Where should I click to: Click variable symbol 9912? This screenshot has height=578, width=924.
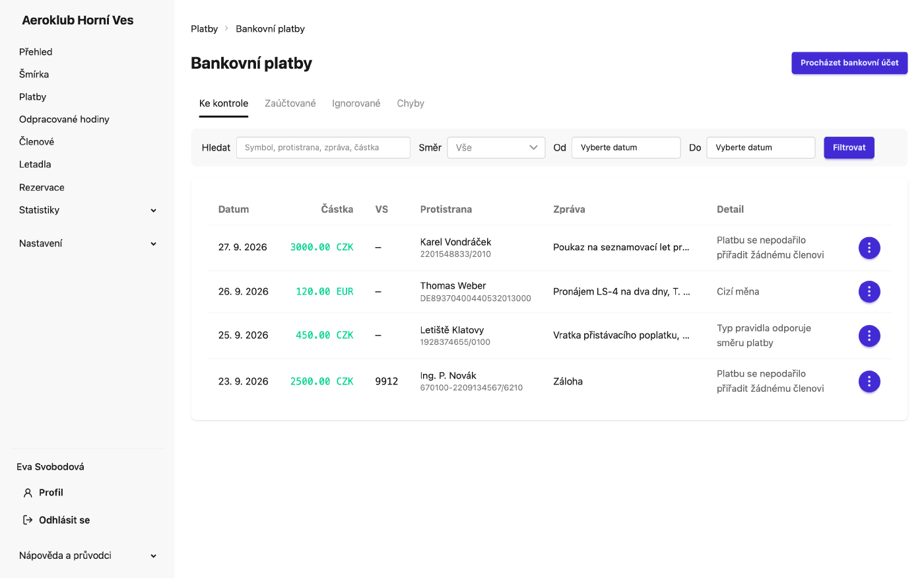(387, 381)
